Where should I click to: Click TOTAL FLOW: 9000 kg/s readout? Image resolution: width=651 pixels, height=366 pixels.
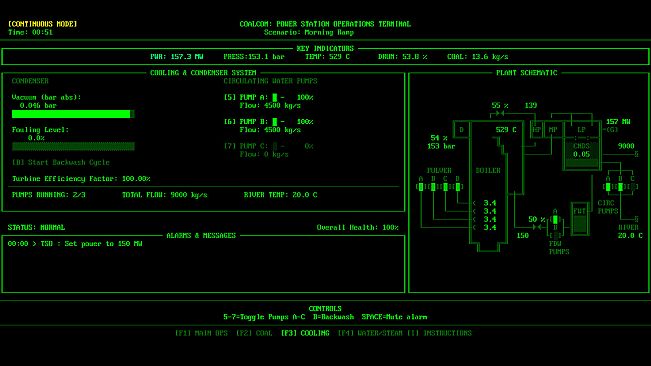[x=164, y=195]
